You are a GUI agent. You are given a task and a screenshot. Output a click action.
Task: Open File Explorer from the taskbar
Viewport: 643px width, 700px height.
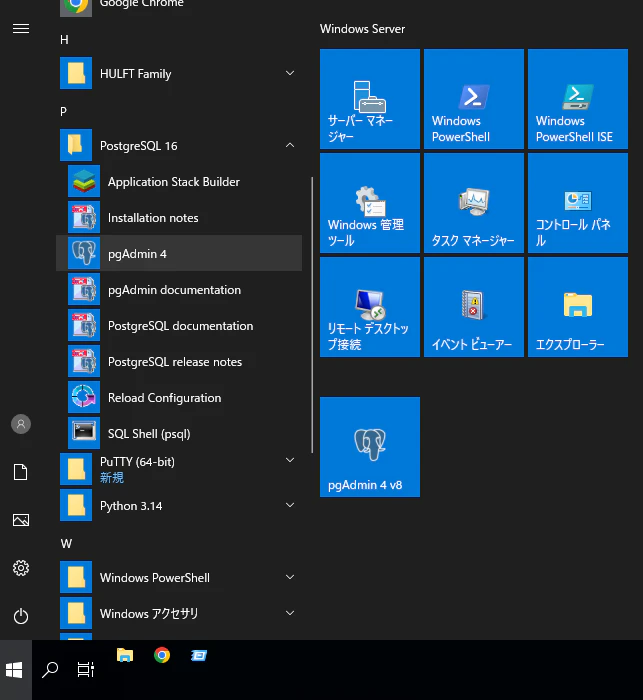point(125,655)
